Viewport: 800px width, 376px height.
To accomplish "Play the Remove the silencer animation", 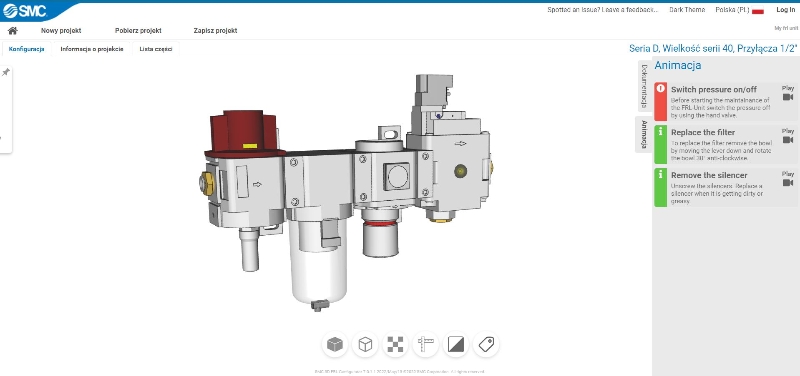I will click(788, 179).
